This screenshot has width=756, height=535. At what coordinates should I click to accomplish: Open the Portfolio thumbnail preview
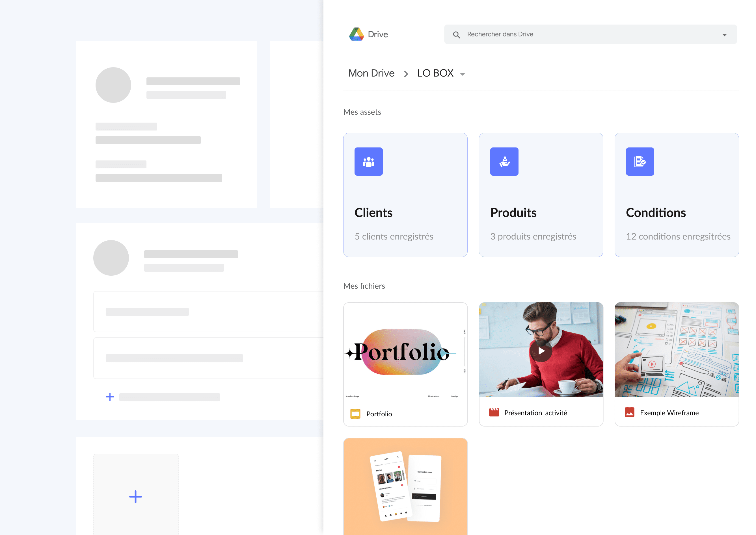click(405, 350)
